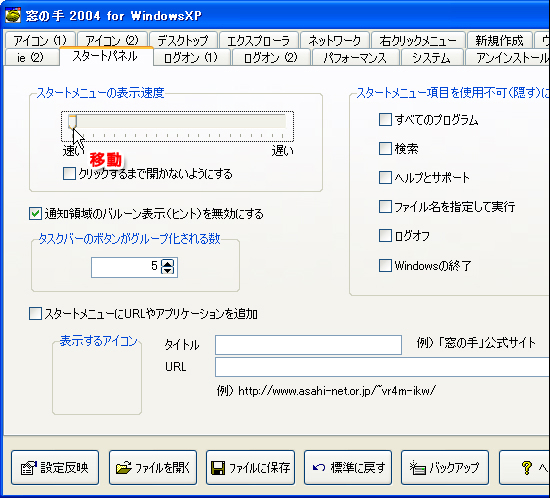Viewport: 550px width, 498px height.
Task: Click the タイトル input field
Action: pos(308,345)
